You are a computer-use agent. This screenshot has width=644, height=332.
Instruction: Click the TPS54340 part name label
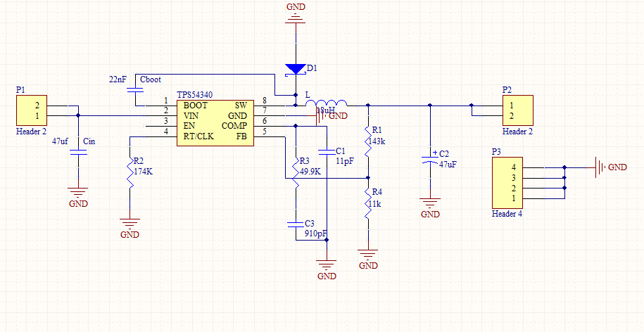coord(195,95)
